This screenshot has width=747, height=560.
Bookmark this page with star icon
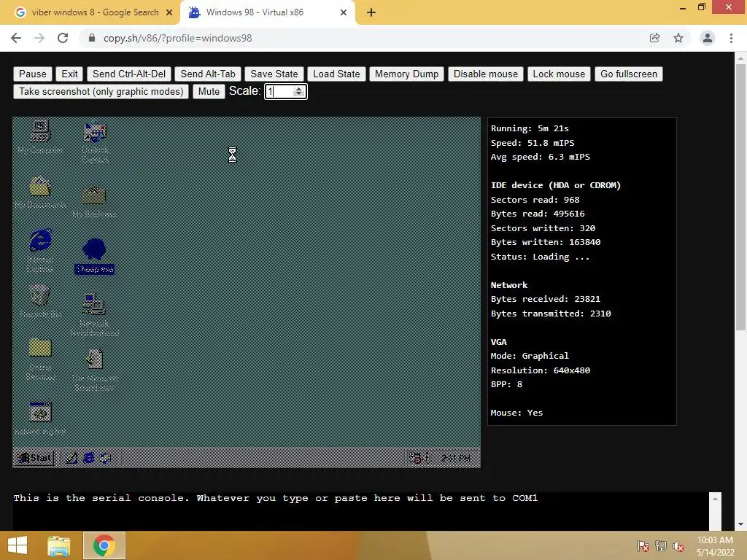coord(678,38)
